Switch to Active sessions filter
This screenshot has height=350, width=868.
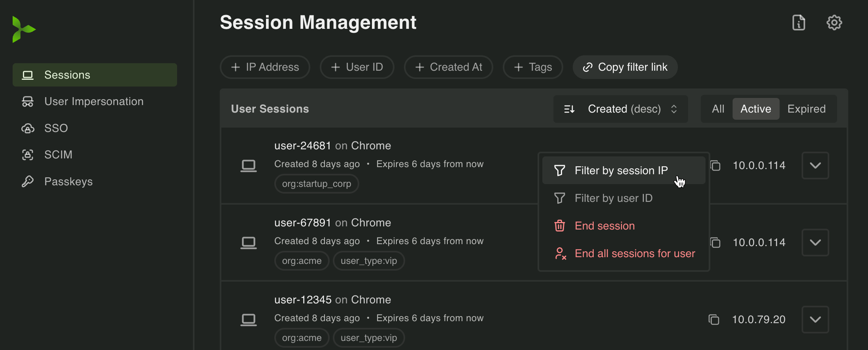755,109
